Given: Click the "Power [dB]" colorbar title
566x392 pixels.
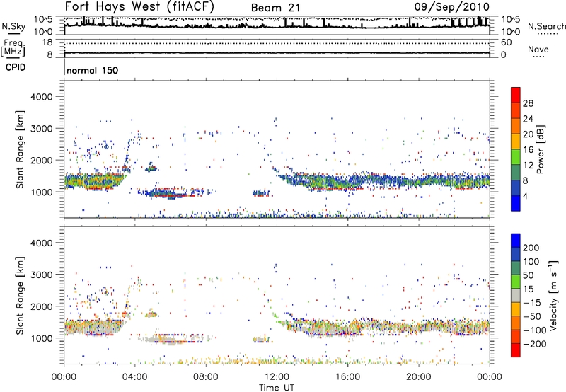Looking at the screenshot, I should [540, 149].
